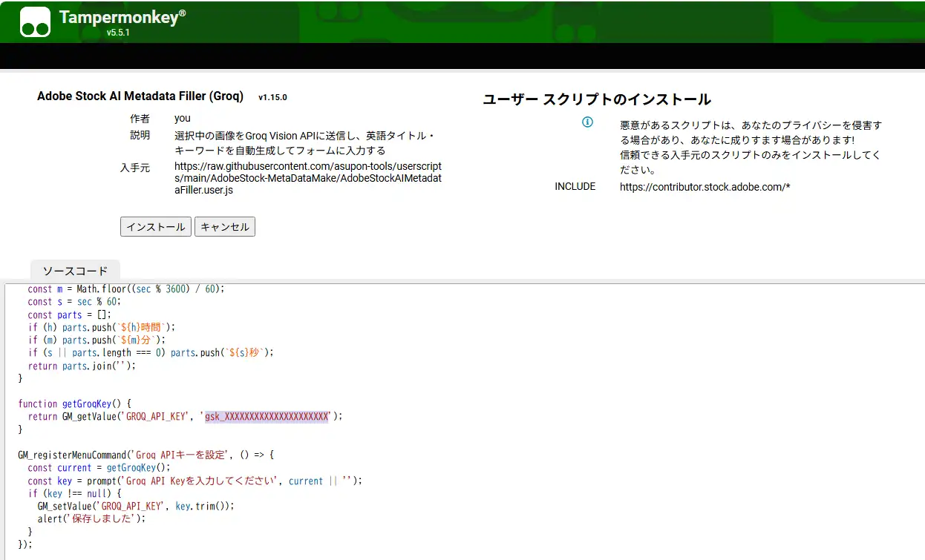Click the info icon beside the warning
925x560 pixels.
(x=587, y=122)
